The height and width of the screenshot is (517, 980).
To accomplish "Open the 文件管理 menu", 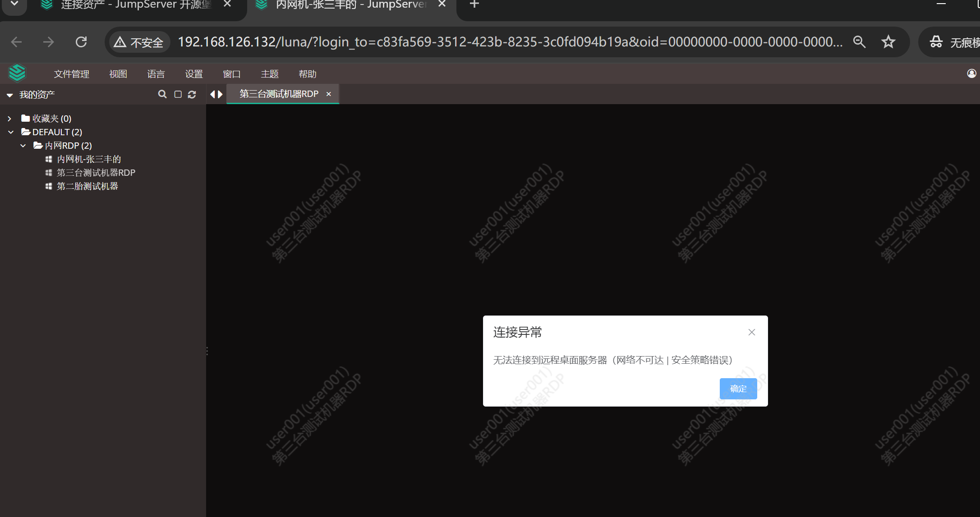I will tap(71, 74).
